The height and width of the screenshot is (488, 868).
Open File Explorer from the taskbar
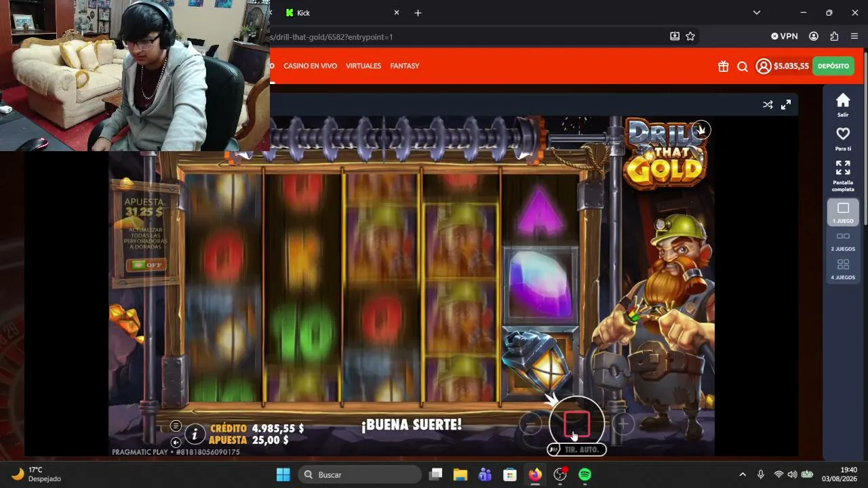[460, 474]
